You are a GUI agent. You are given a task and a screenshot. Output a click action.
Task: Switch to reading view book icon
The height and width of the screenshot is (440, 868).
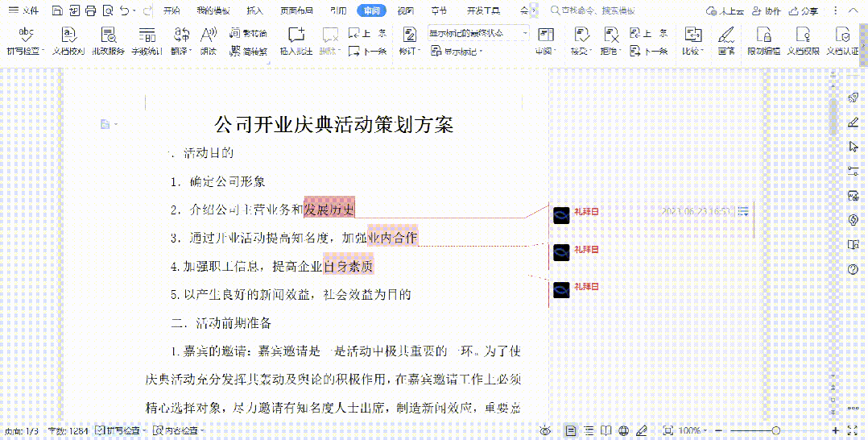pos(607,430)
